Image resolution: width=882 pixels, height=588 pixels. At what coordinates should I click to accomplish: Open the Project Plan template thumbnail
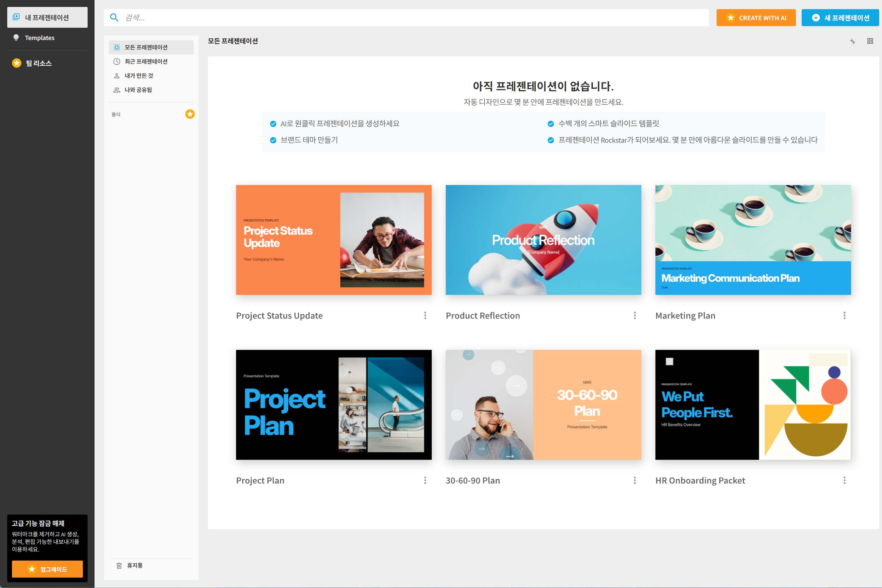[x=334, y=405]
